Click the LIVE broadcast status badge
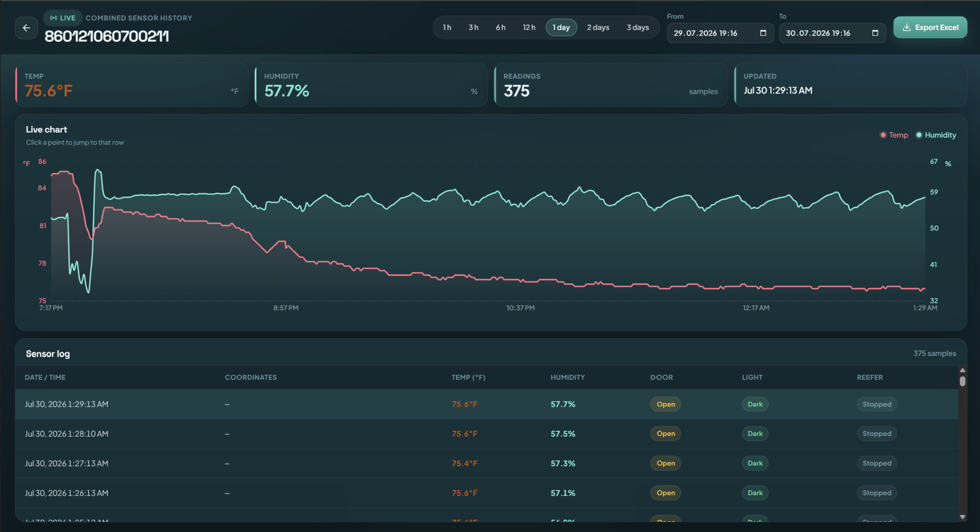The width and height of the screenshot is (980, 532). (63, 18)
